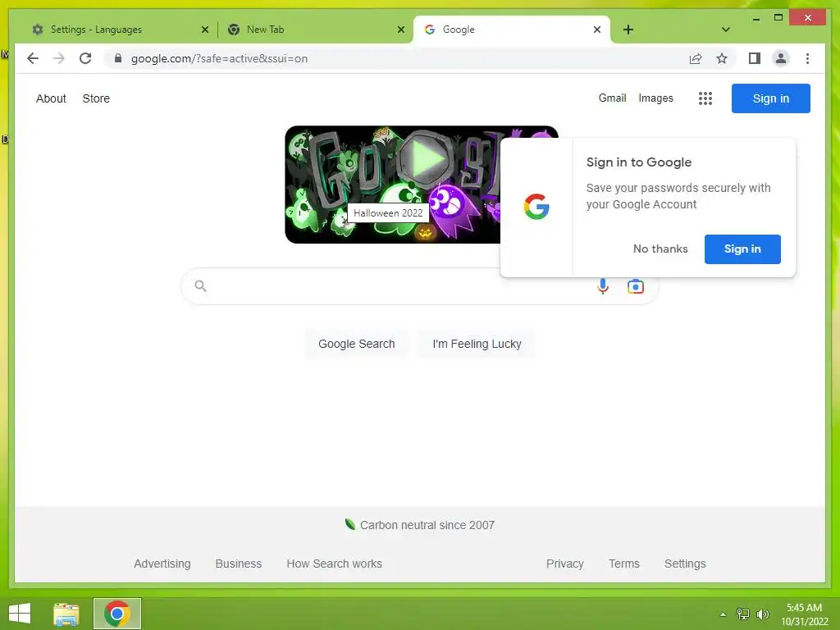Image resolution: width=840 pixels, height=630 pixels.
Task: Click the magnifier icon in search box
Action: (200, 286)
